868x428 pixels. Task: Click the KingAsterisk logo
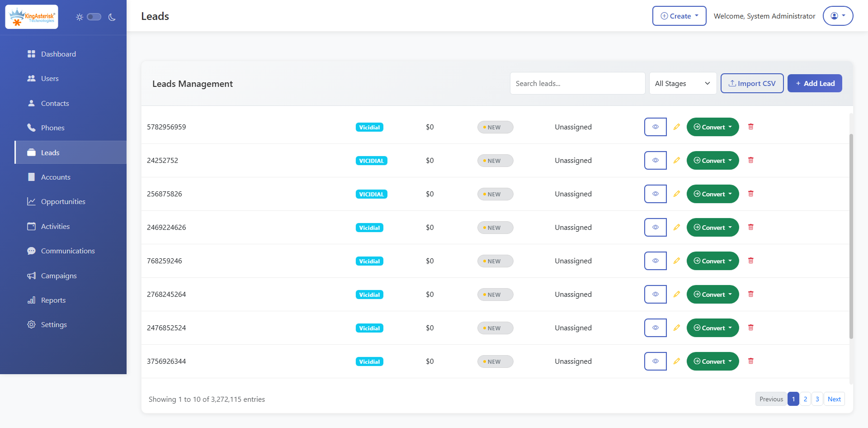(32, 17)
